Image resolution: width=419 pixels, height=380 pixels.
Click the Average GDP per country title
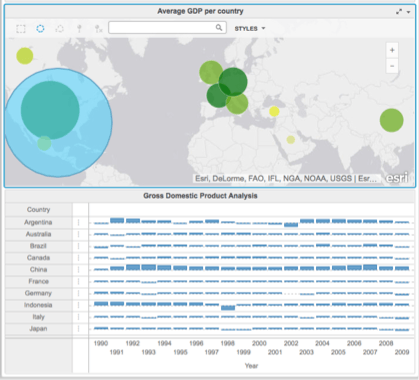point(200,11)
